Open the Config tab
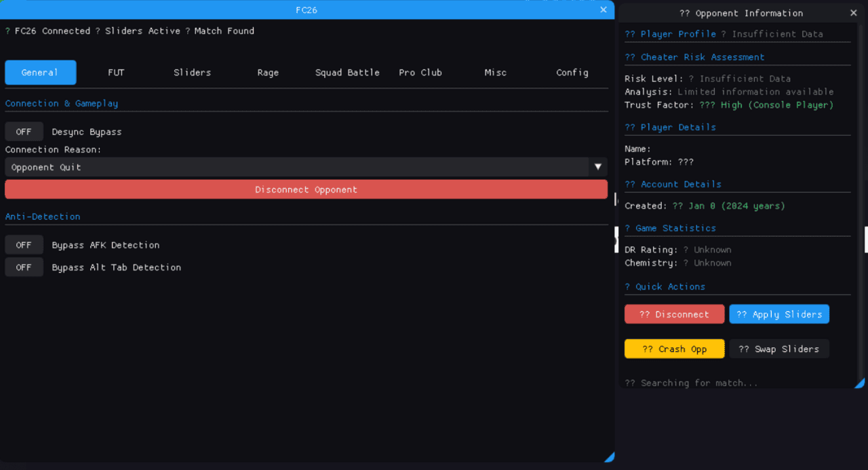 coord(572,73)
